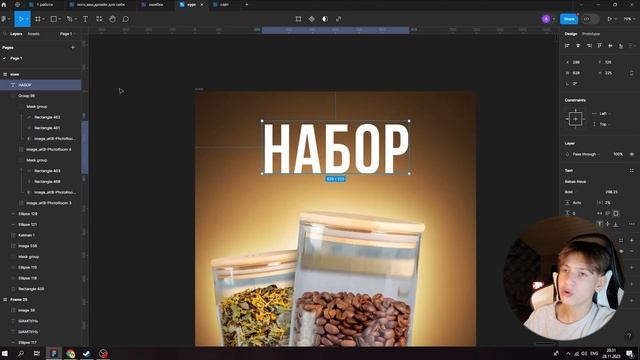Set text vertical align to bottom
Viewport: 640px width, 360px height.
click(616, 224)
